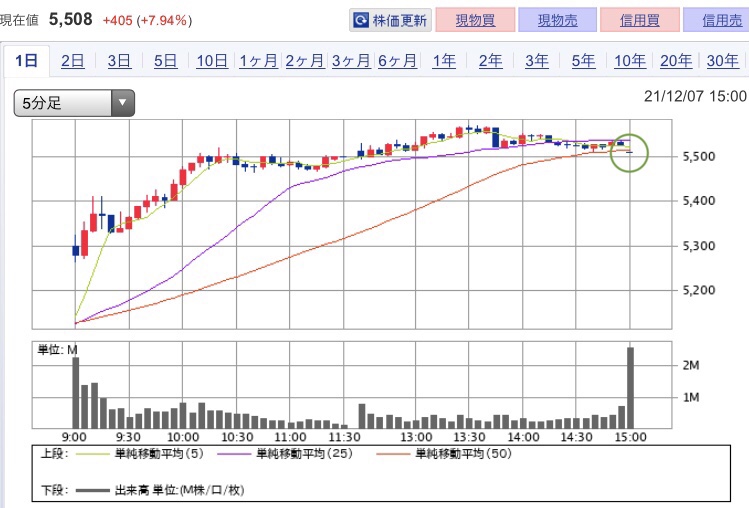This screenshot has width=749, height=508.
Task: Click the current price 5,508 value
Action: click(71, 20)
